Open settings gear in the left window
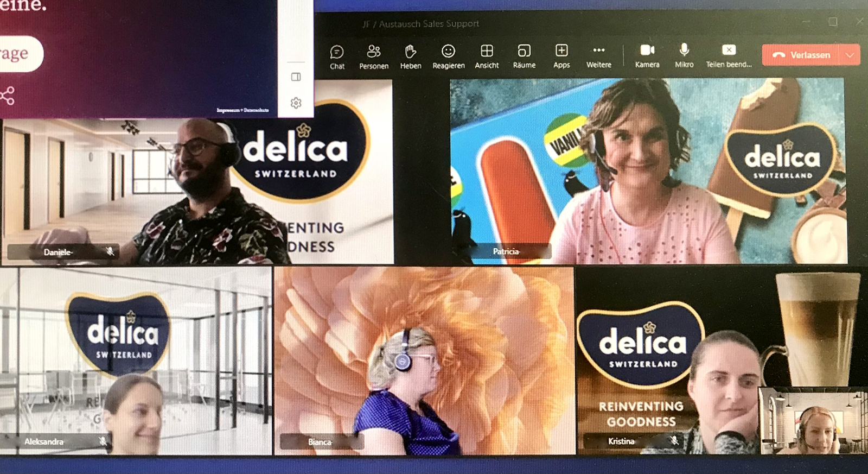 click(296, 103)
